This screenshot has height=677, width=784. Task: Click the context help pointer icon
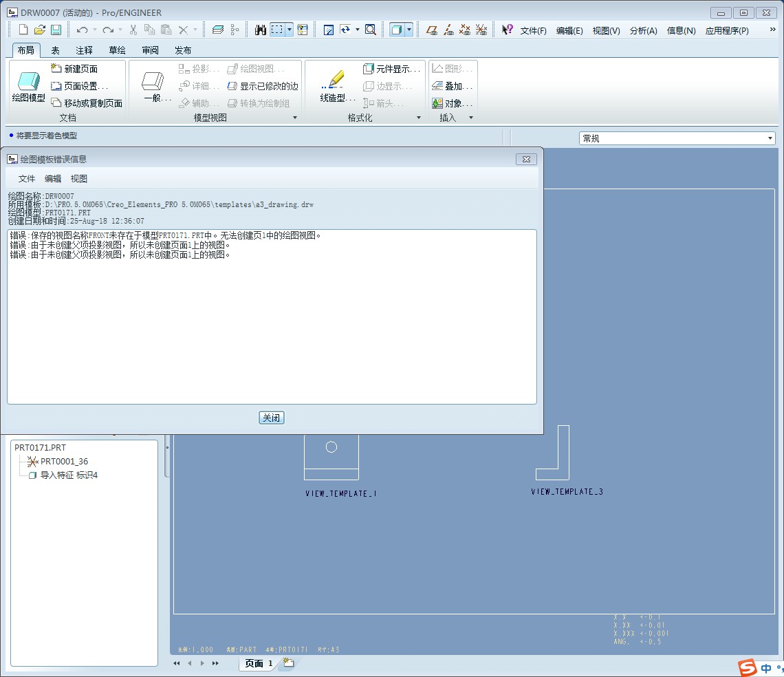pos(507,30)
